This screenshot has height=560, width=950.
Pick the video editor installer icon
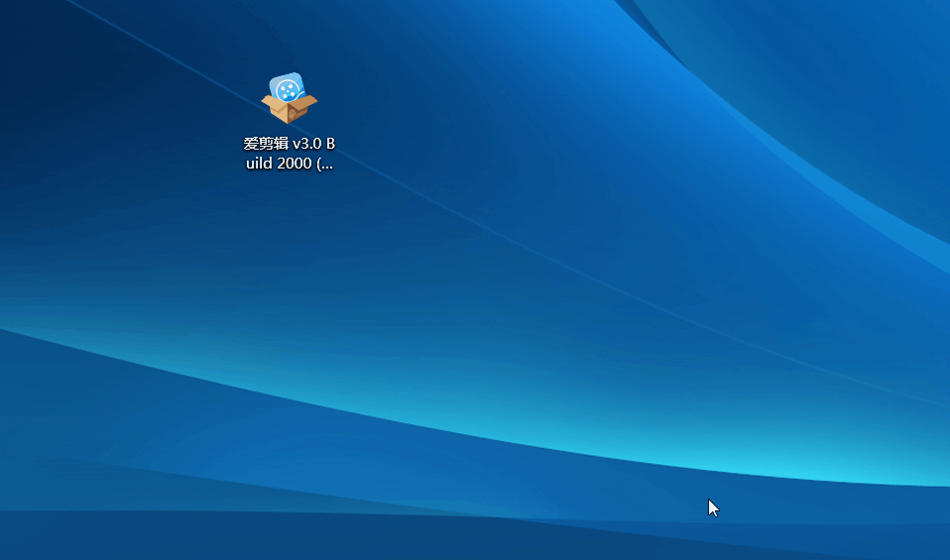(289, 99)
